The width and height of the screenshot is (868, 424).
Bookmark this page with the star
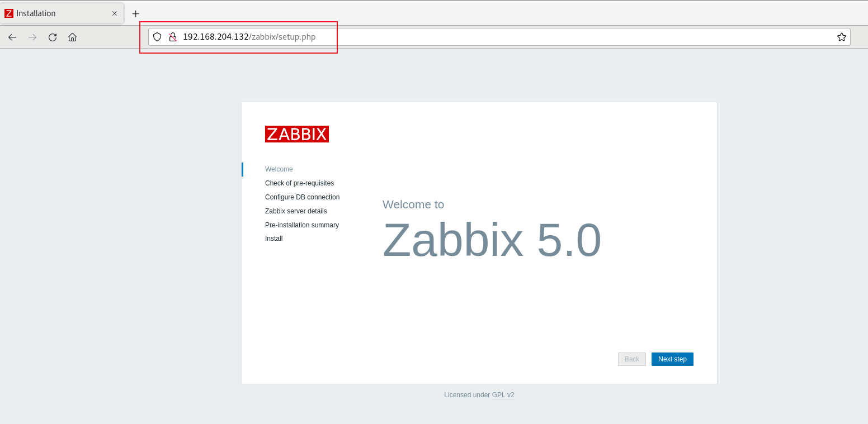[841, 37]
